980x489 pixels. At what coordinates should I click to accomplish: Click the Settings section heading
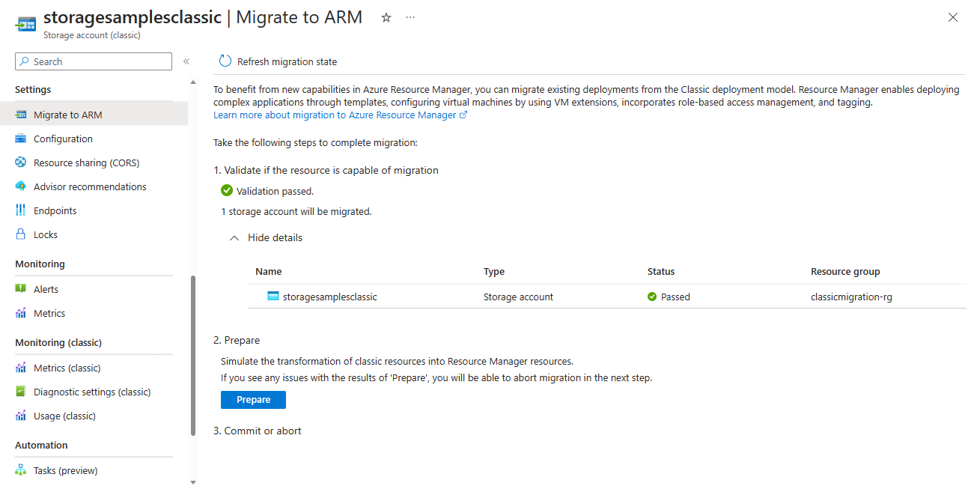(x=33, y=89)
